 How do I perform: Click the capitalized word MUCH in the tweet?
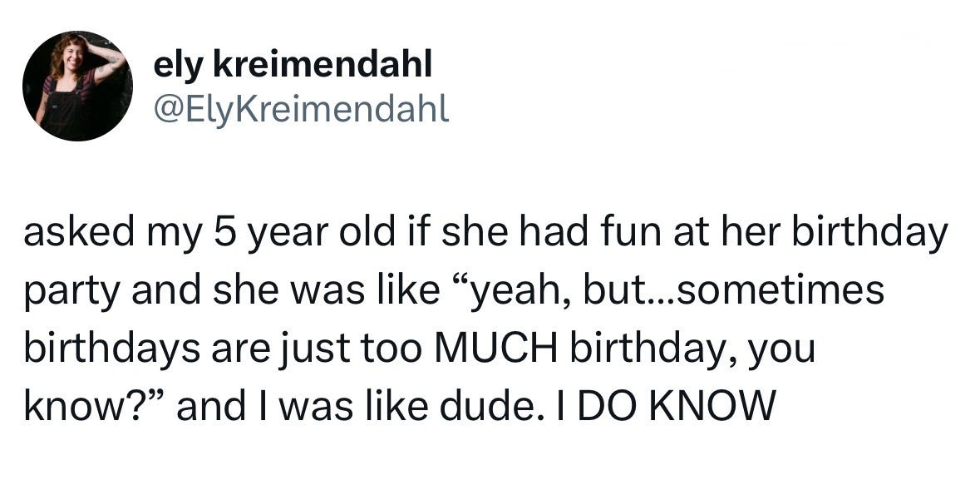[500, 348]
